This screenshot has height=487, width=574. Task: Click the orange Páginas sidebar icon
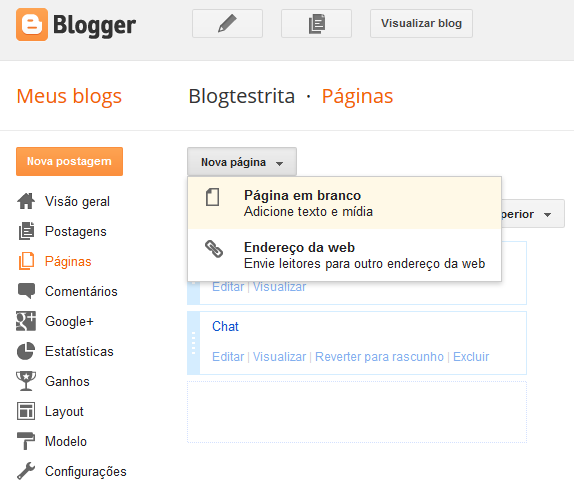pos(26,261)
